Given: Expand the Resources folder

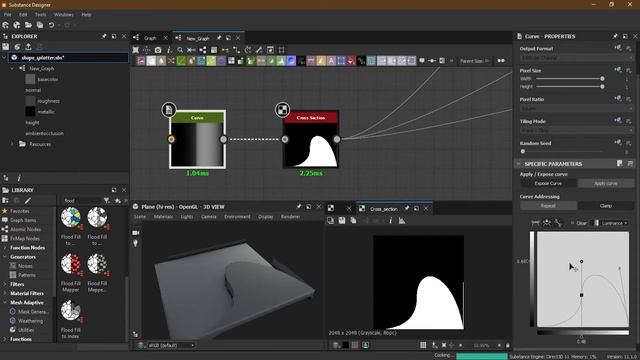Looking at the screenshot, I should pyautogui.click(x=12, y=144).
